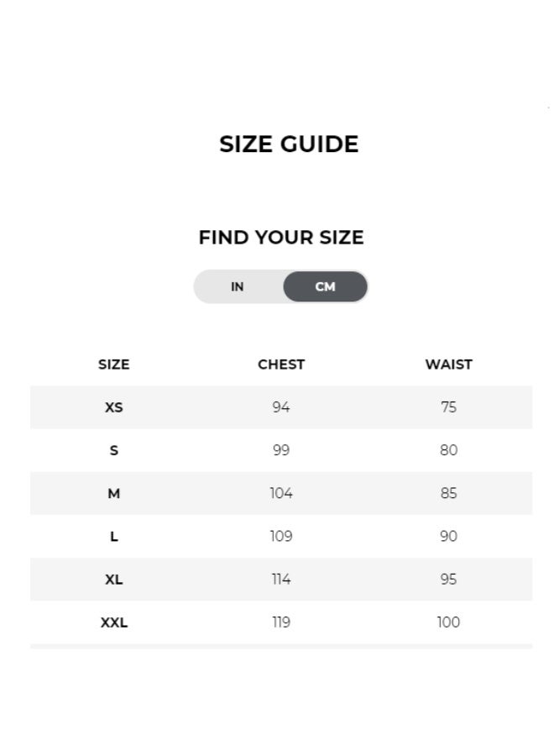Select the XXL size row

[x=113, y=622]
